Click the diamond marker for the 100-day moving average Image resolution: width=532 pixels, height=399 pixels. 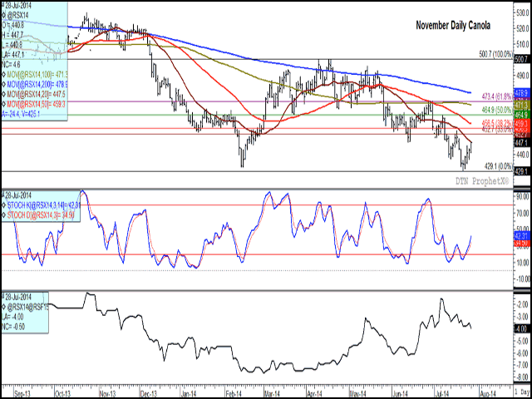tap(3, 74)
